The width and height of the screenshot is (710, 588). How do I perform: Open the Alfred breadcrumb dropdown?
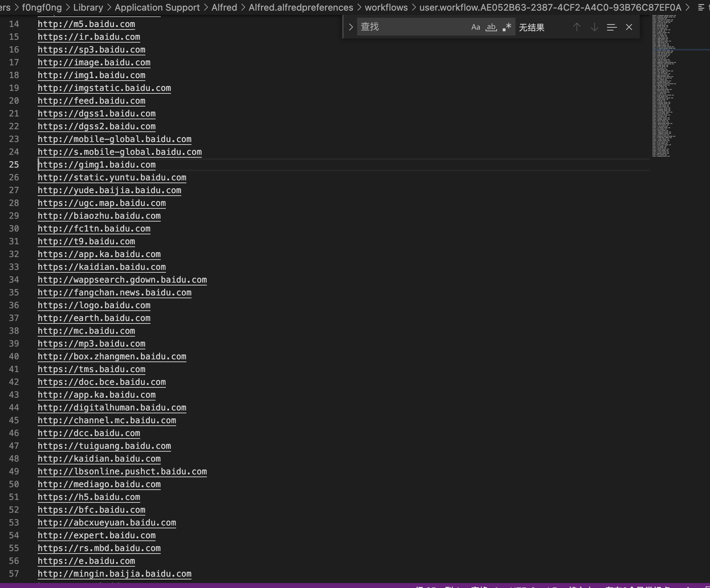[x=224, y=7]
